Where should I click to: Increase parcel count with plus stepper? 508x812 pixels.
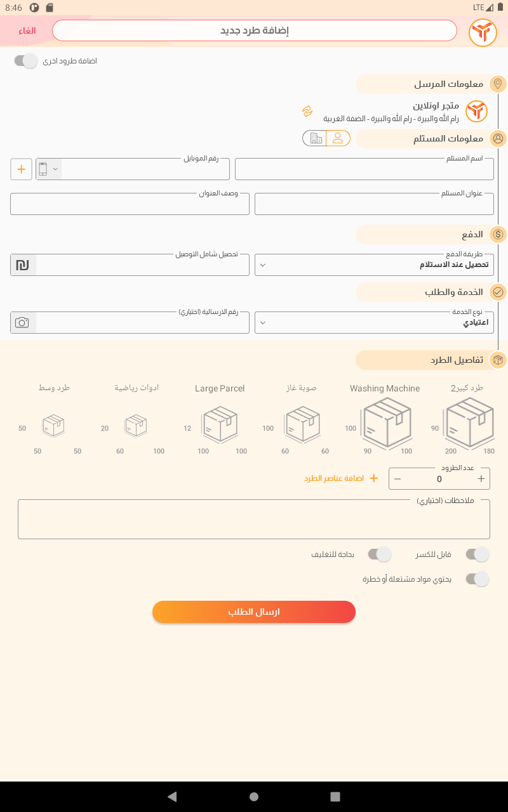pyautogui.click(x=481, y=479)
